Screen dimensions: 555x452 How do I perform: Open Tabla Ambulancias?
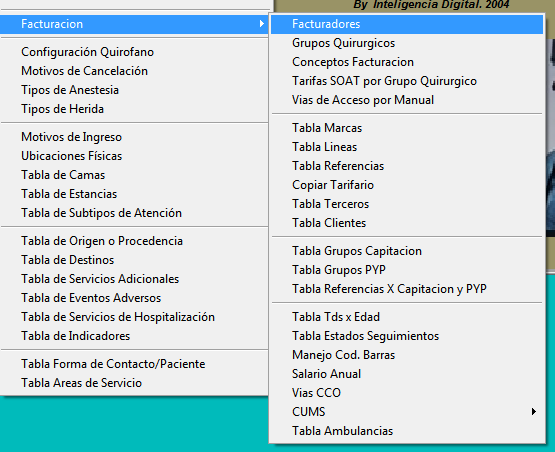[x=407, y=431]
